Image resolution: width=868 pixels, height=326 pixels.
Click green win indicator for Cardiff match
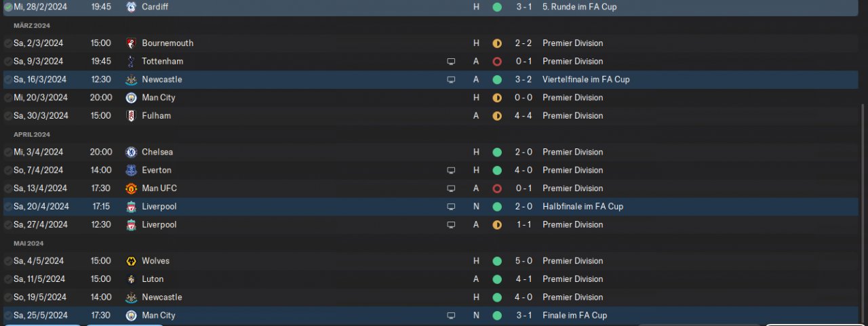(497, 7)
